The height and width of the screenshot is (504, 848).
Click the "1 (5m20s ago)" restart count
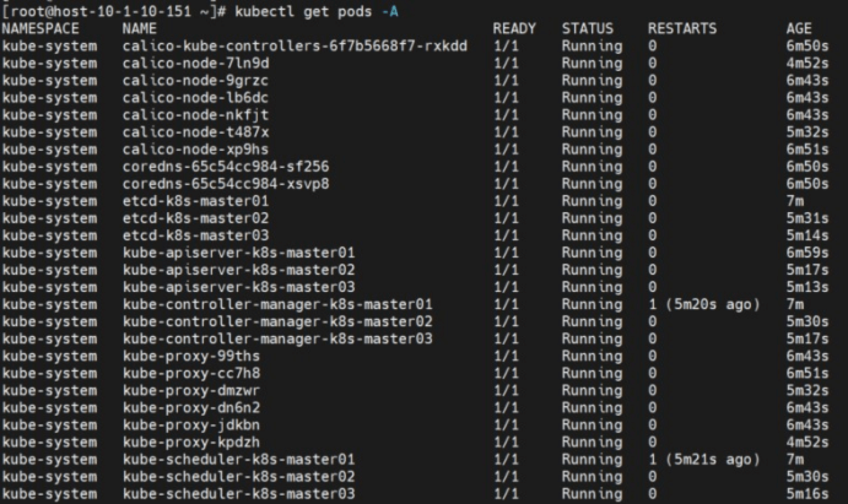coord(704,305)
